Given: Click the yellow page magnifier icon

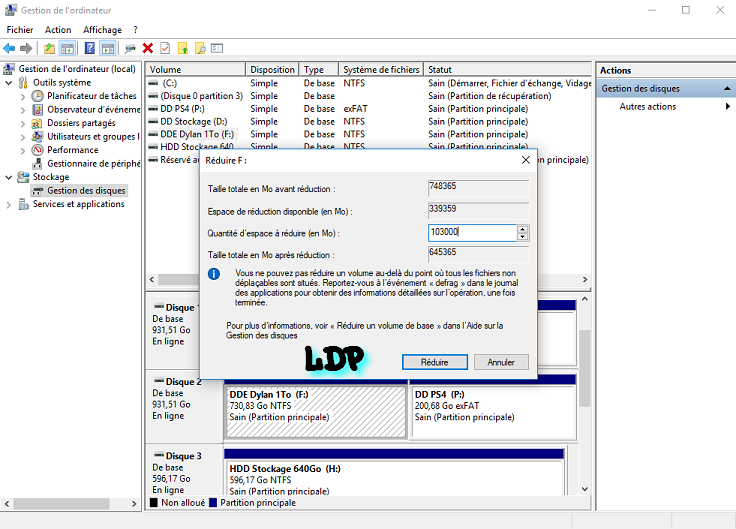Looking at the screenshot, I should click(x=200, y=48).
